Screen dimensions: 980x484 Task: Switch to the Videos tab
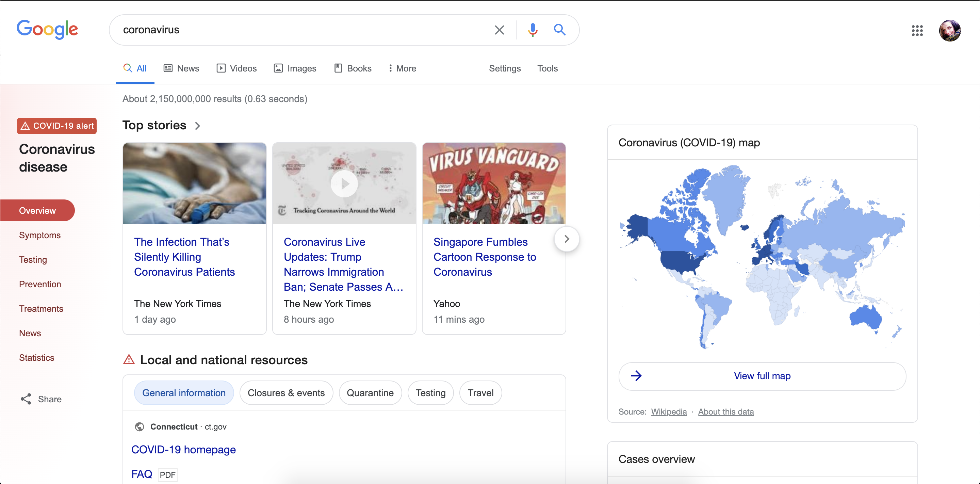[236, 68]
